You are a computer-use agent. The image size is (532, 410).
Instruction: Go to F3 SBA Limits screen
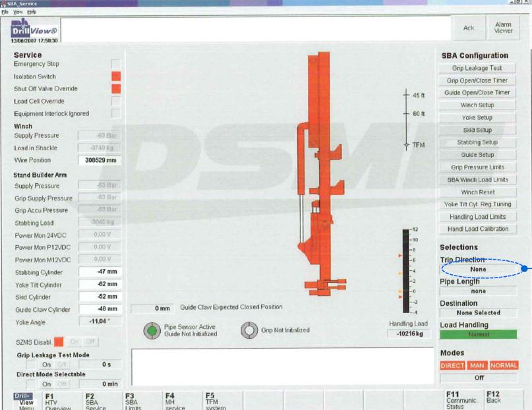tap(142, 401)
